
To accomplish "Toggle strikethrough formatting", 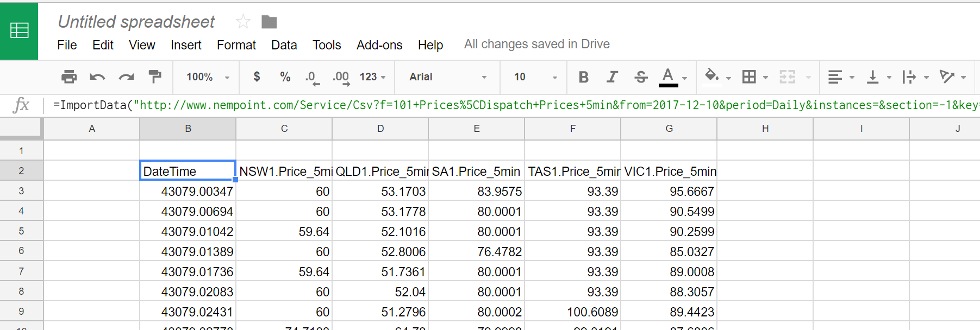I will (x=641, y=77).
